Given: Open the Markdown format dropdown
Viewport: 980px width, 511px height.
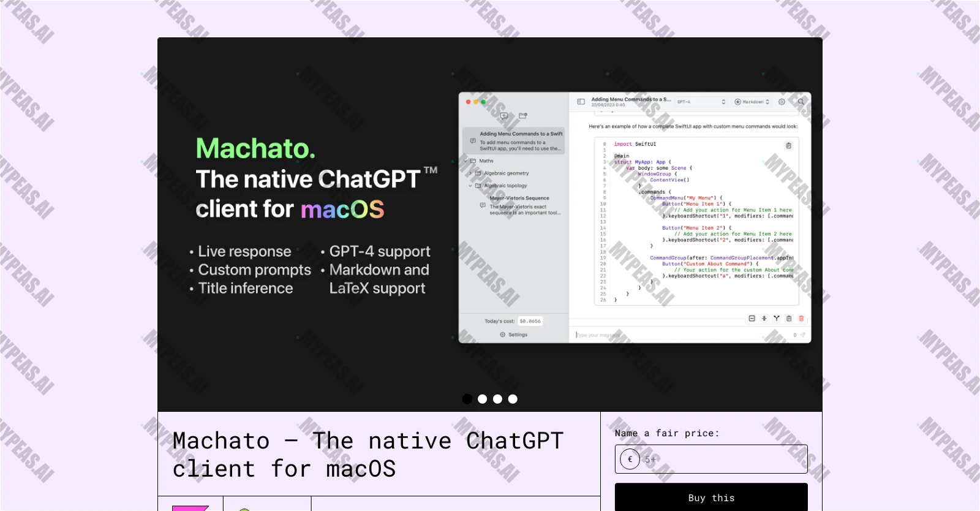Looking at the screenshot, I should (752, 102).
